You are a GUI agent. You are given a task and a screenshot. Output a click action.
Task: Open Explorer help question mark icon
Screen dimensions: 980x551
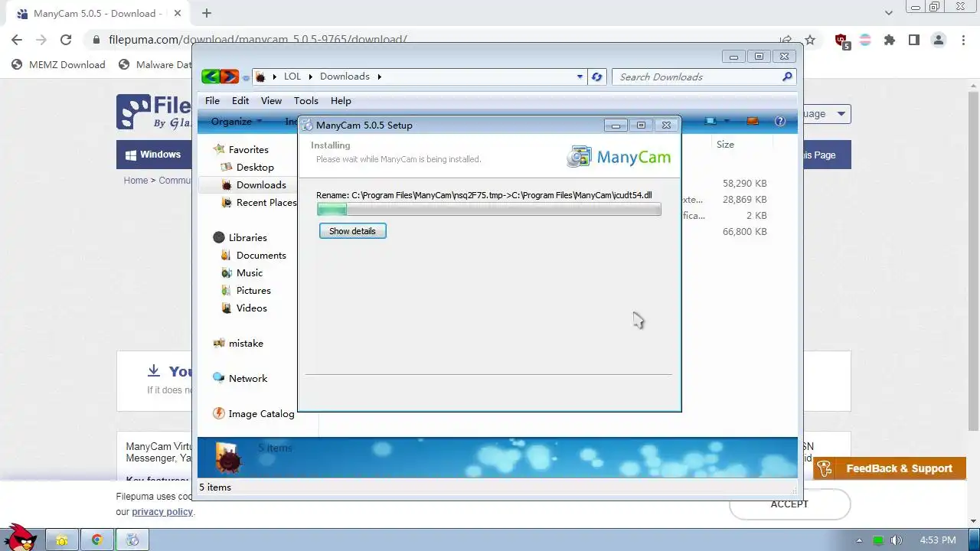coord(780,121)
